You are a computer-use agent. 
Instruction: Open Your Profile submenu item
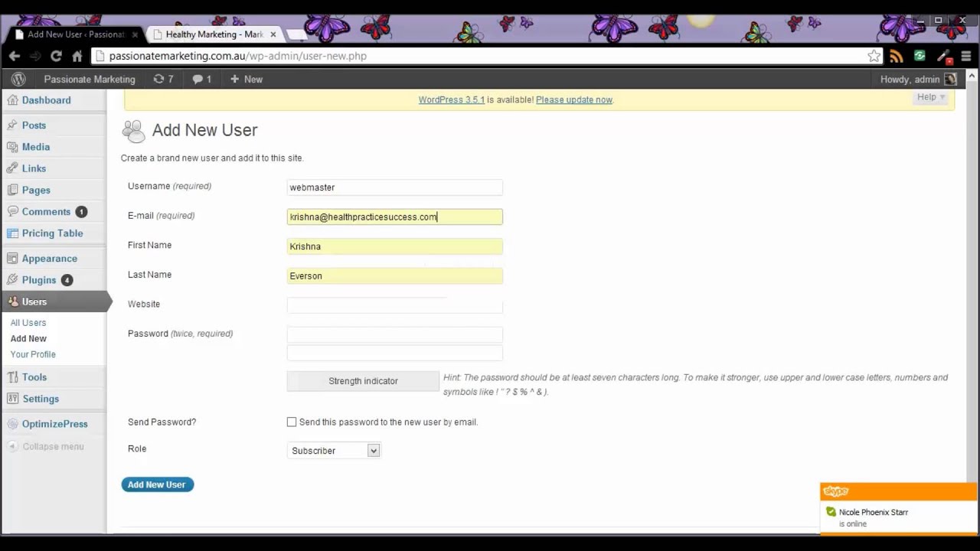point(33,354)
